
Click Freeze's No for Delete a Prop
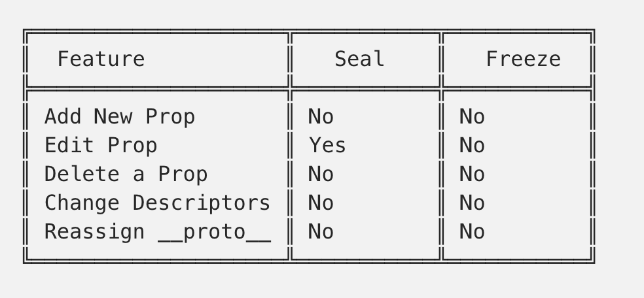coord(472,174)
